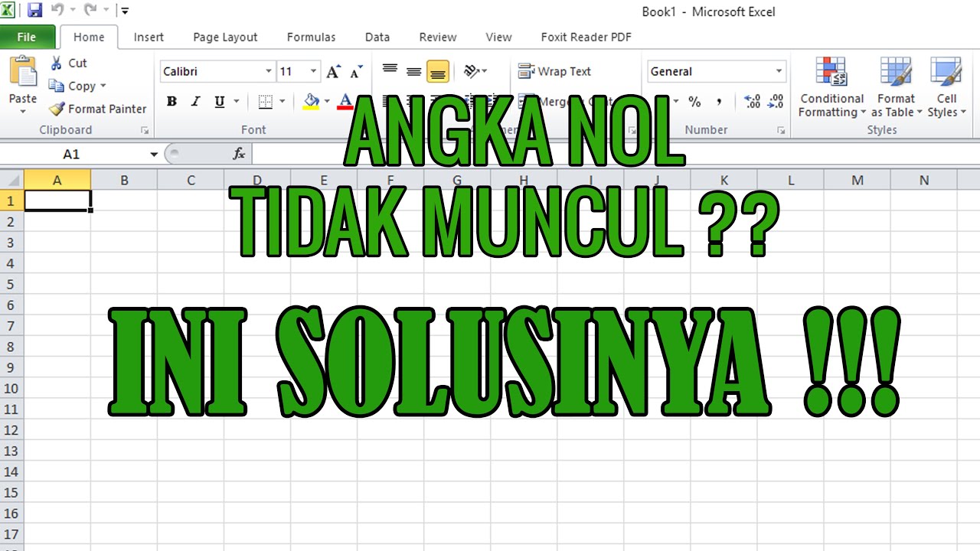Open the Foxit Reader PDF tab
Viewport: 980px width, 551px height.
pos(586,37)
